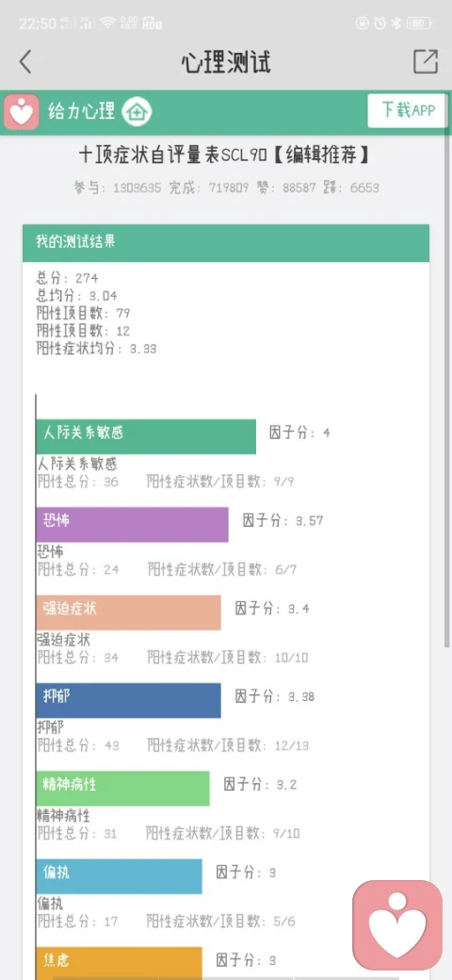Open the share/external link icon
This screenshot has height=980, width=452.
426,61
